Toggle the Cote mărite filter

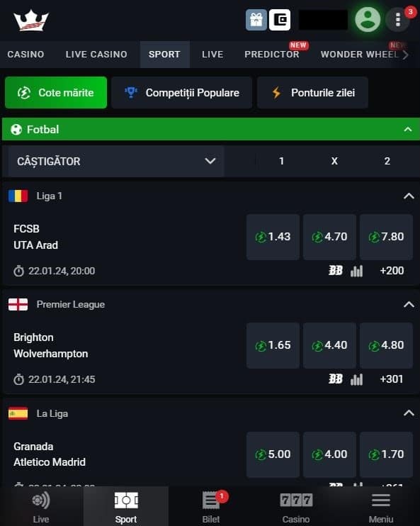click(x=56, y=93)
